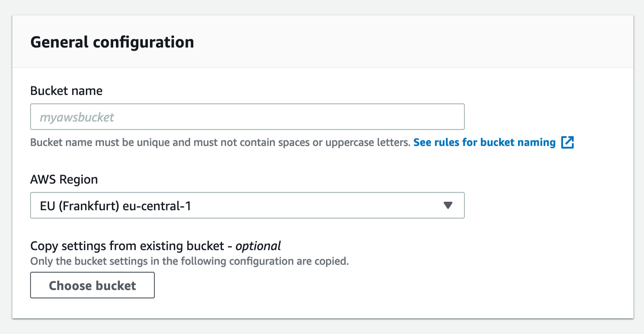Click the AWS Region label
This screenshot has height=334, width=644.
(x=65, y=179)
